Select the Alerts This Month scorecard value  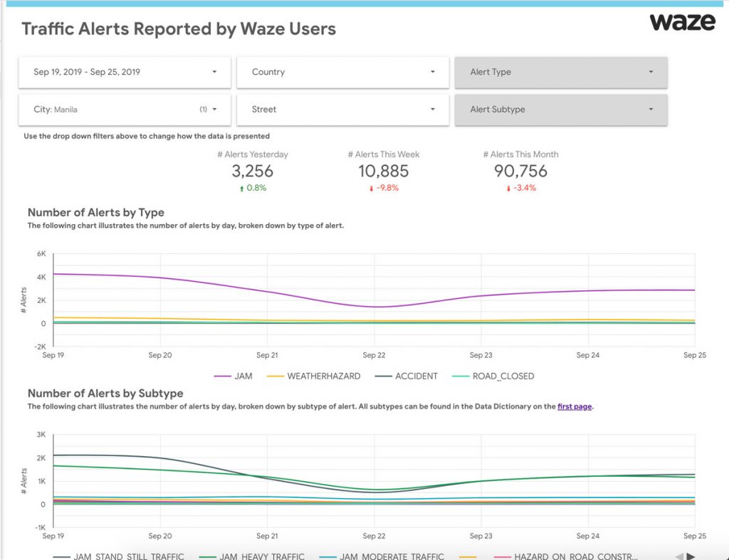click(520, 171)
